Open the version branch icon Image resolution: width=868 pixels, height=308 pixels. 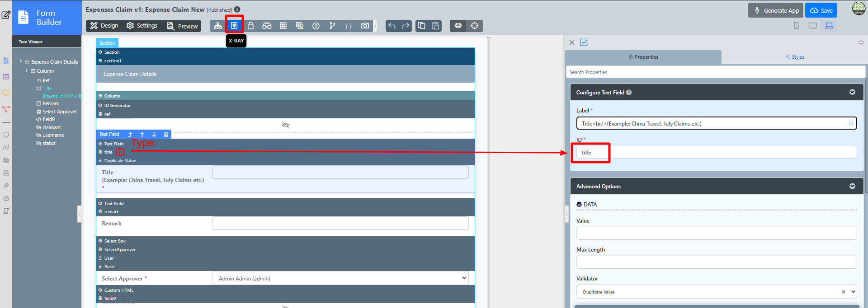point(332,26)
